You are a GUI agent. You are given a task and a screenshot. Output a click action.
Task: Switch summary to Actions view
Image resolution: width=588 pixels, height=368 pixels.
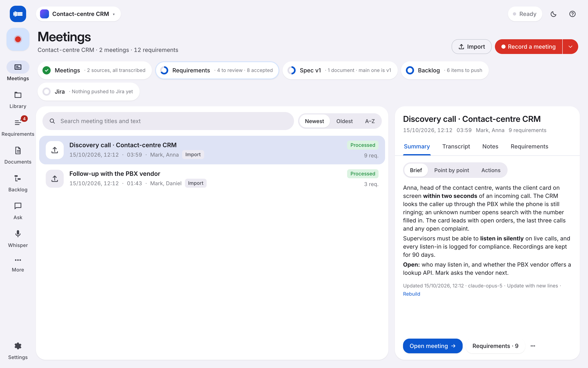click(x=491, y=170)
